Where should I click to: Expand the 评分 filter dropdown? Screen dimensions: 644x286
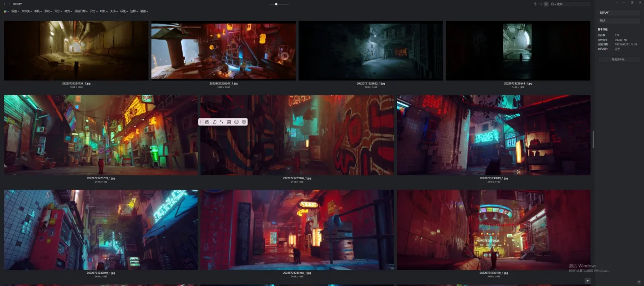(58, 11)
